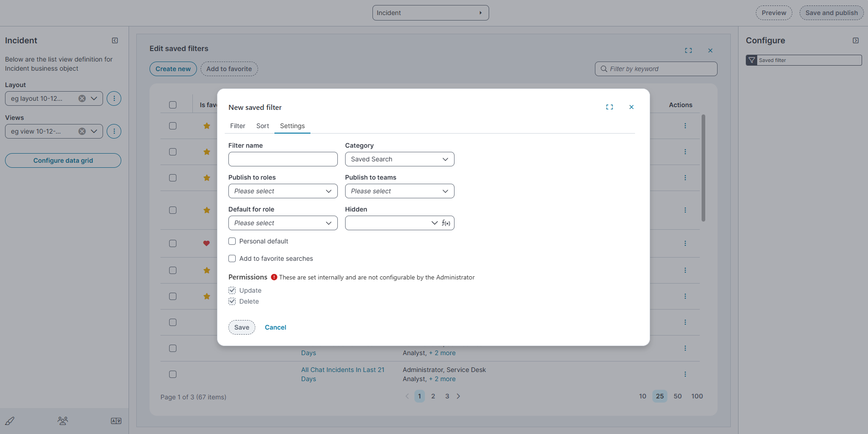Image resolution: width=868 pixels, height=434 pixels.
Task: Check Add to favorite searches
Action: tap(232, 258)
